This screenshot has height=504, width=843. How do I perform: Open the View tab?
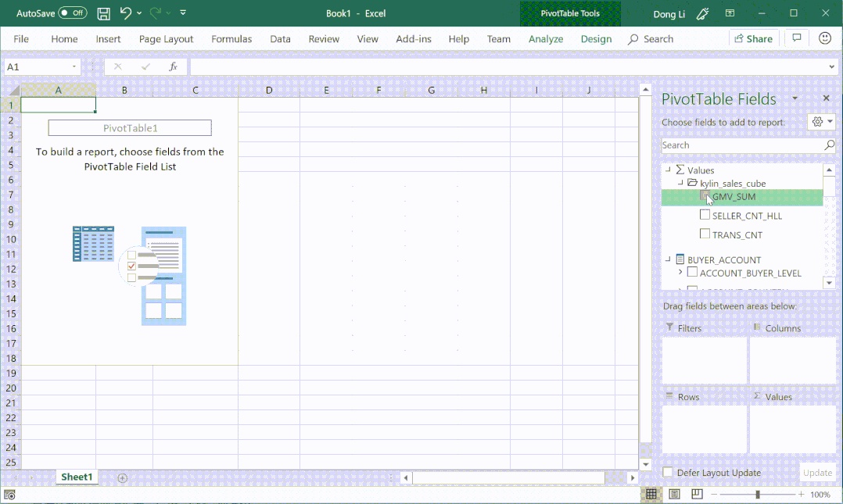tap(368, 39)
